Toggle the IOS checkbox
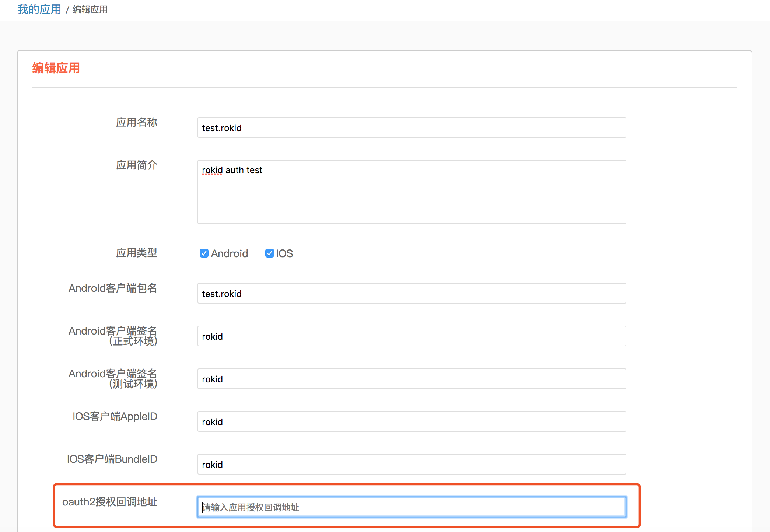This screenshot has height=532, width=770. tap(269, 253)
